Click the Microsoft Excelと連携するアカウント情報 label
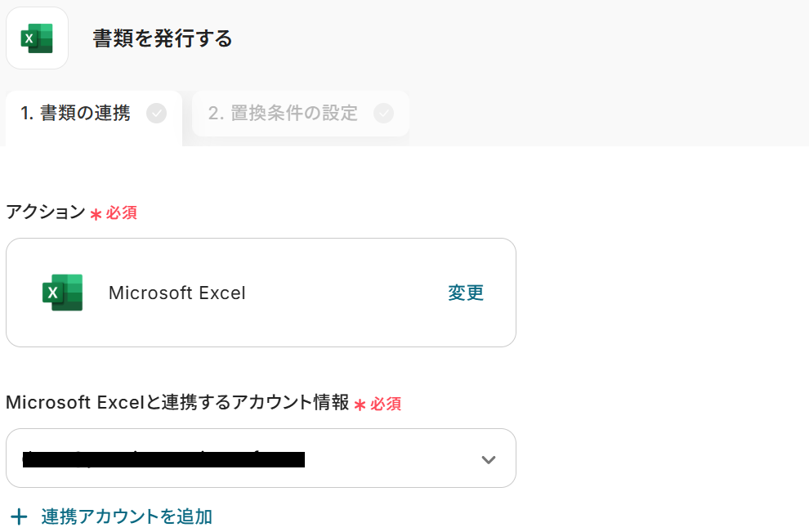 (x=177, y=403)
